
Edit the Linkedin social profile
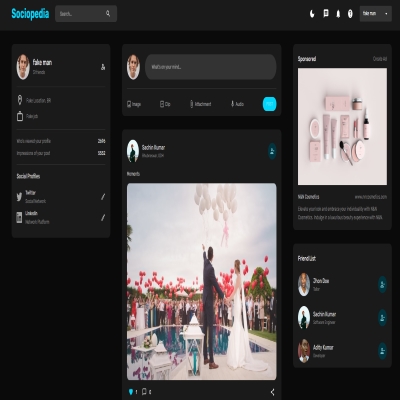tap(103, 218)
